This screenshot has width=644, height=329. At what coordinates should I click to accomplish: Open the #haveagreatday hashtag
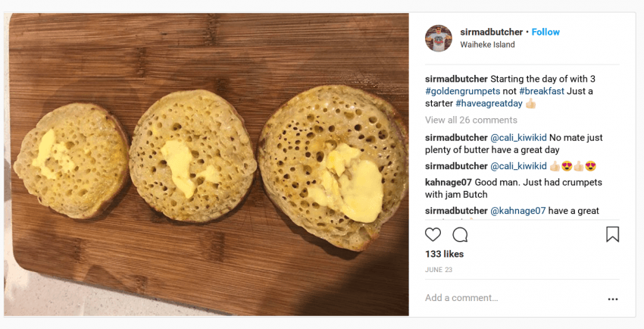pyautogui.click(x=486, y=103)
